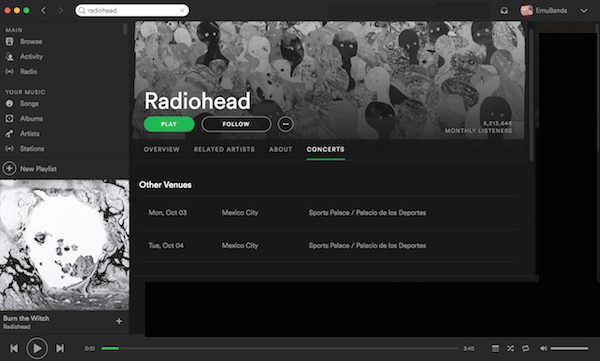Open the more options ellipsis button

[285, 124]
